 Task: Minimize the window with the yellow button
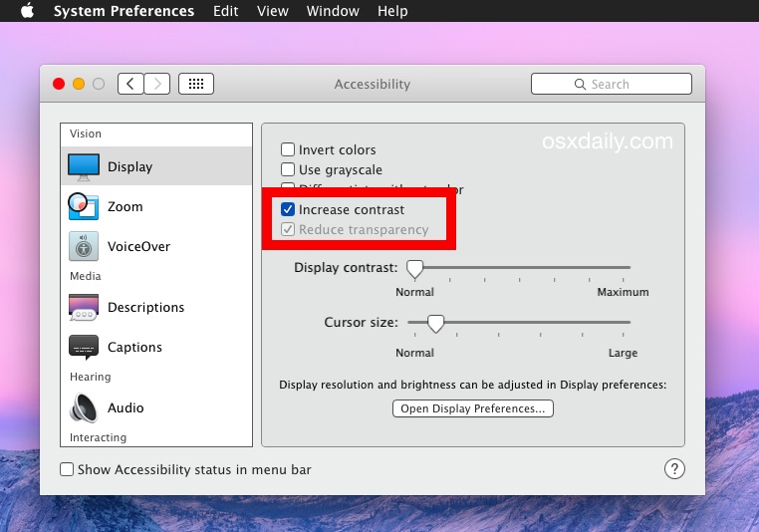click(79, 84)
